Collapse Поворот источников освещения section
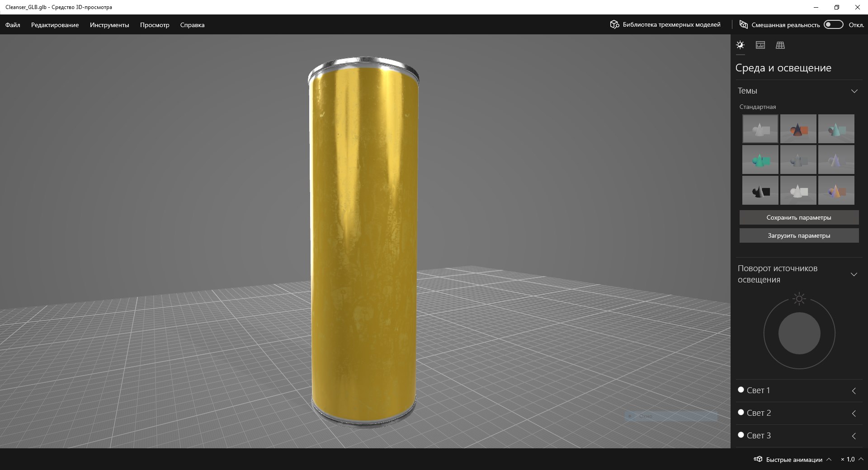Screen dimensions: 868x470 (854, 274)
